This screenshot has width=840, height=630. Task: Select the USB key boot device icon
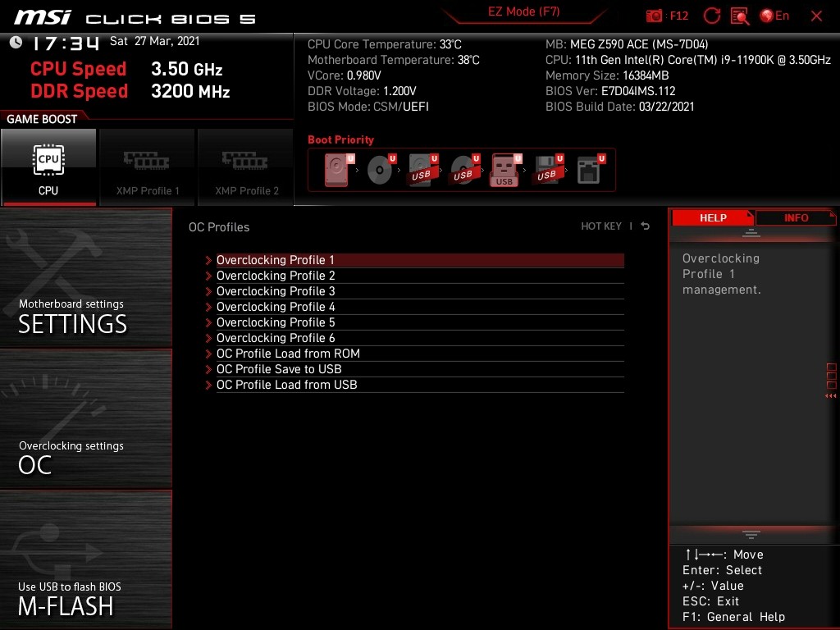coord(505,170)
